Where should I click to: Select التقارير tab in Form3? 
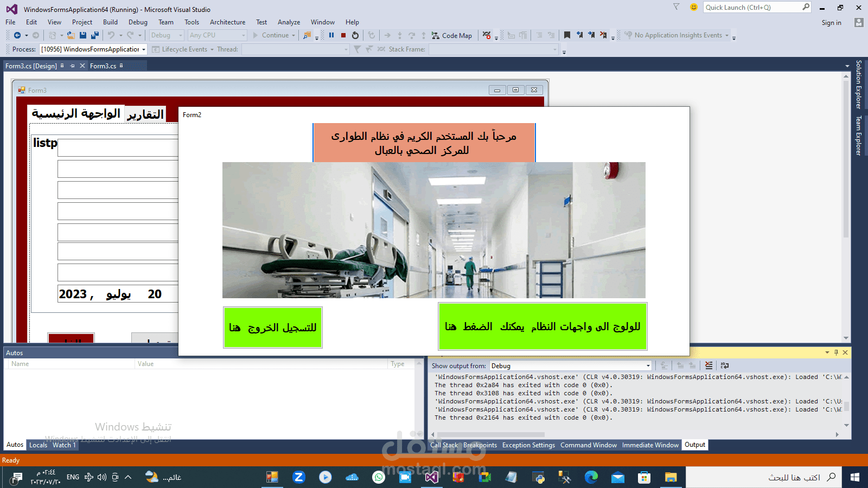[x=145, y=114]
